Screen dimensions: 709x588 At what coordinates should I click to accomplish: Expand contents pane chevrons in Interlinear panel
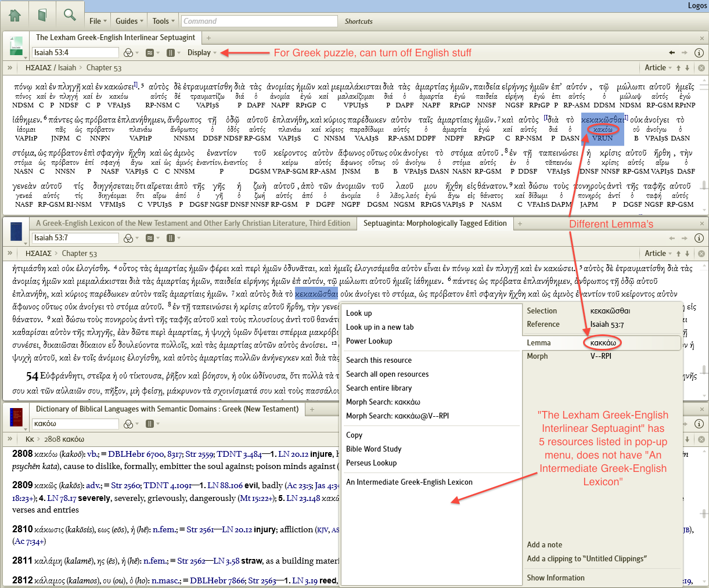coord(10,68)
